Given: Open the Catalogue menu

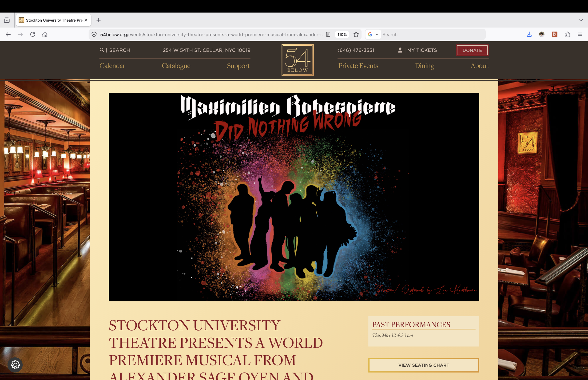Looking at the screenshot, I should coord(176,66).
